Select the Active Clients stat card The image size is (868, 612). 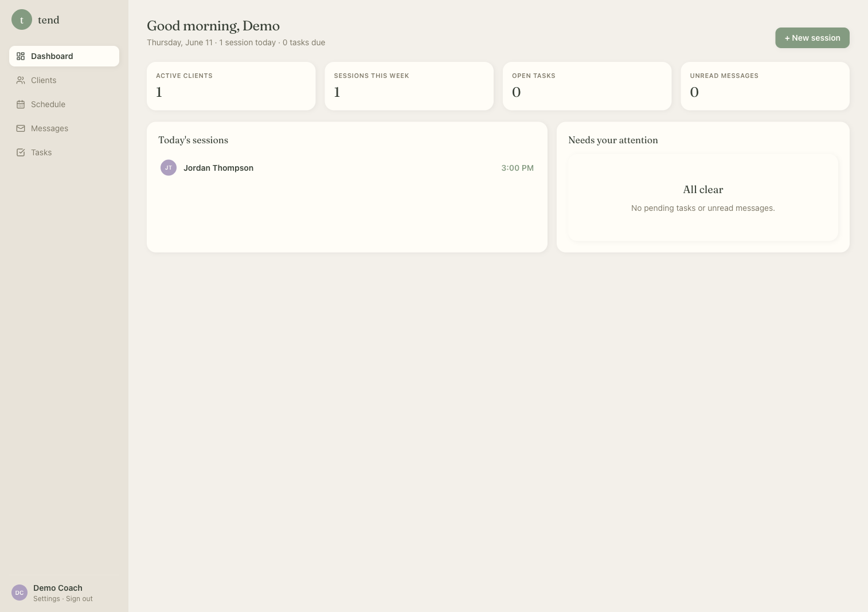click(231, 86)
